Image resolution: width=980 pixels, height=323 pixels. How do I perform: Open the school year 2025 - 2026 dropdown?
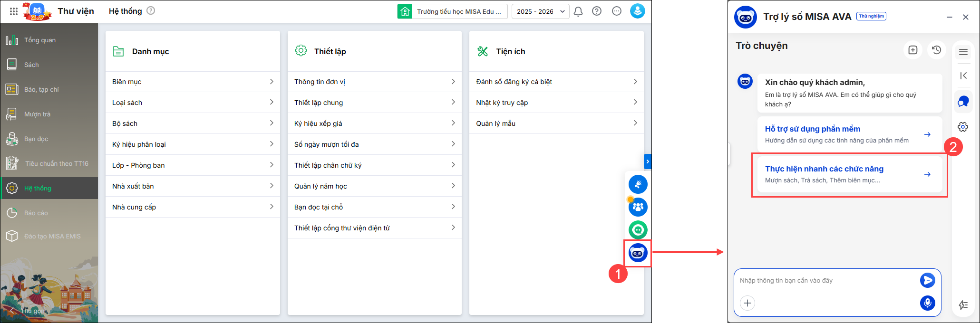click(x=540, y=11)
